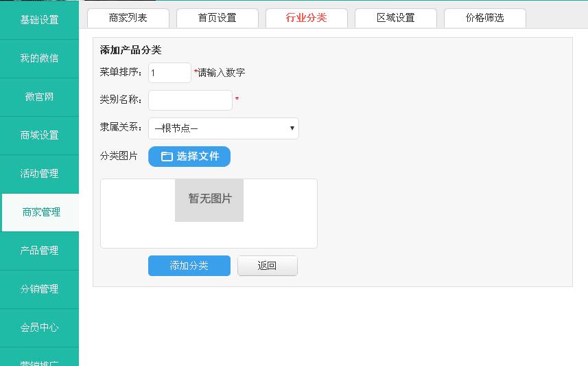The width and height of the screenshot is (588, 366).
Task: Click the 菜单排序 number input field
Action: pos(169,73)
